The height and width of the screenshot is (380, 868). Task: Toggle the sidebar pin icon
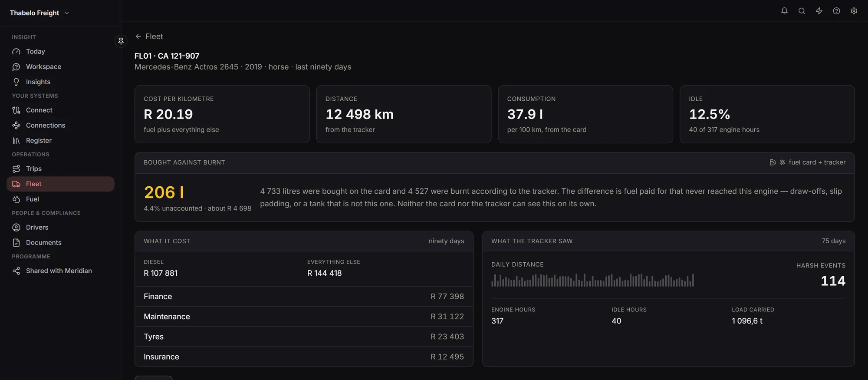pos(121,41)
